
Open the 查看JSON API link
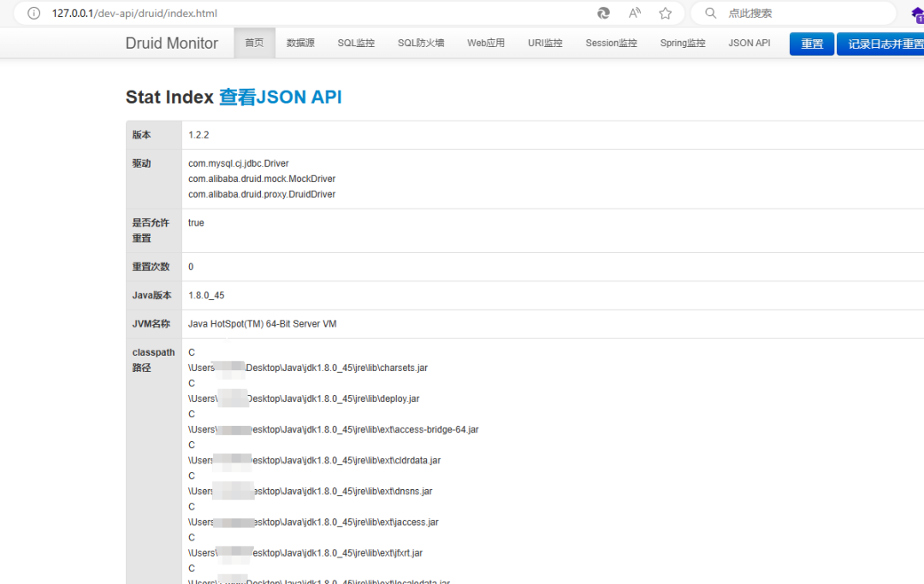pos(281,97)
